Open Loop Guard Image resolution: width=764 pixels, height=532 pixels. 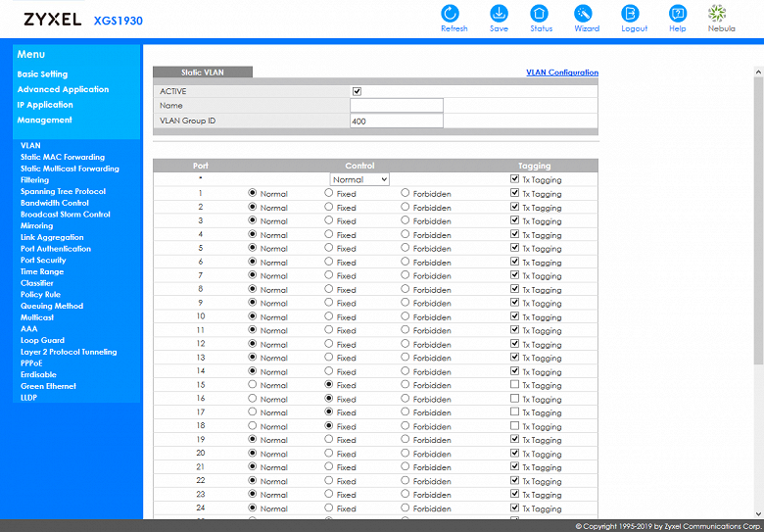pyautogui.click(x=42, y=340)
